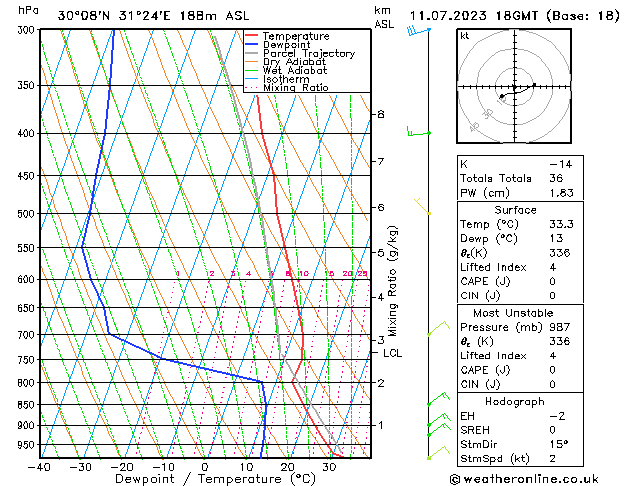Click the surface wind barb at chart bottom
Viewport: 629px width, 486px height.
pyautogui.click(x=438, y=453)
